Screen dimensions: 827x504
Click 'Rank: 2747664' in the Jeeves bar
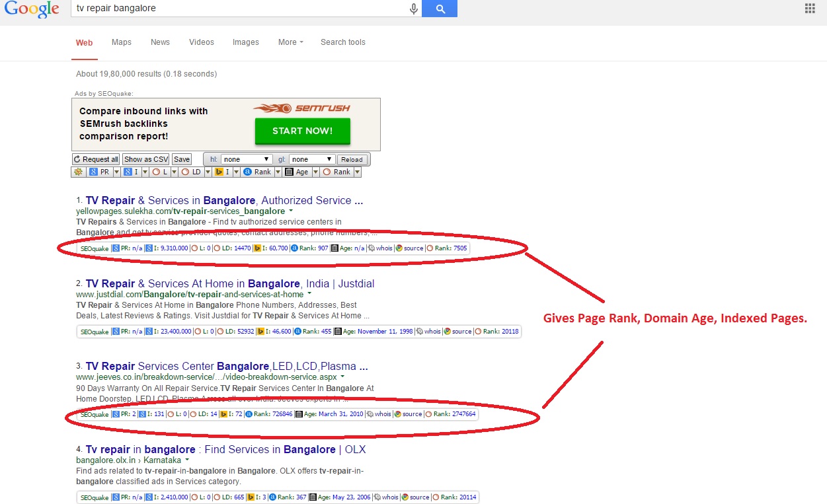[x=450, y=414]
